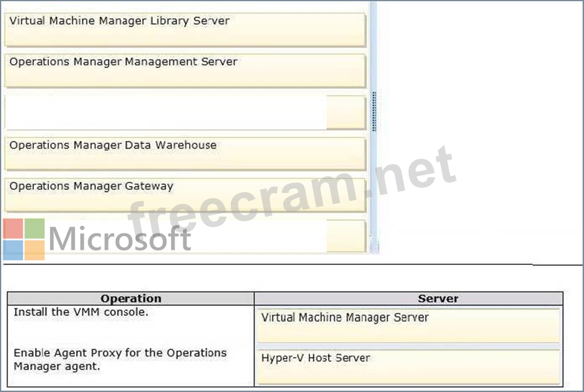The height and width of the screenshot is (392, 584).
Task: Click the 'Install the VMM console.' text
Action: (81, 312)
